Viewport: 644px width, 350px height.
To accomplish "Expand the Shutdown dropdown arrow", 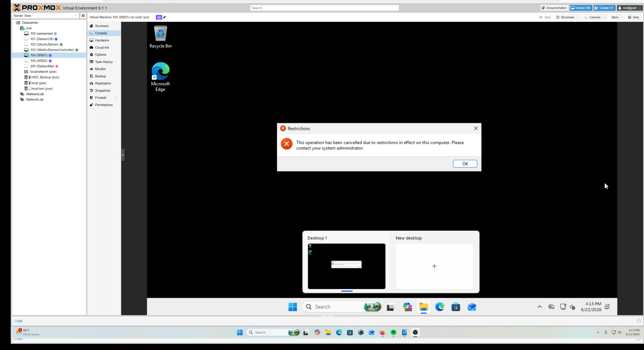I will pos(578,17).
